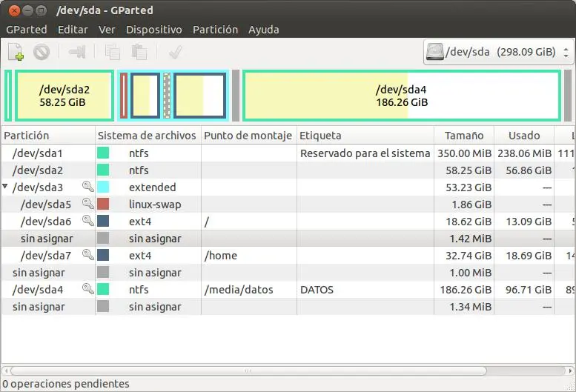Viewport: 576px width, 392px height.
Task: Select the red swap block in disk map
Action: [124, 96]
